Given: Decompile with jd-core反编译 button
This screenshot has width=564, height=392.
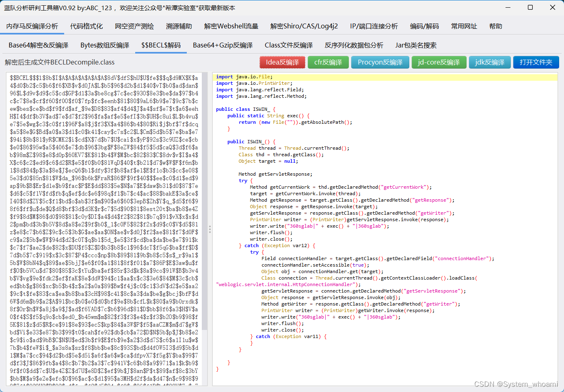Looking at the screenshot, I should point(439,62).
